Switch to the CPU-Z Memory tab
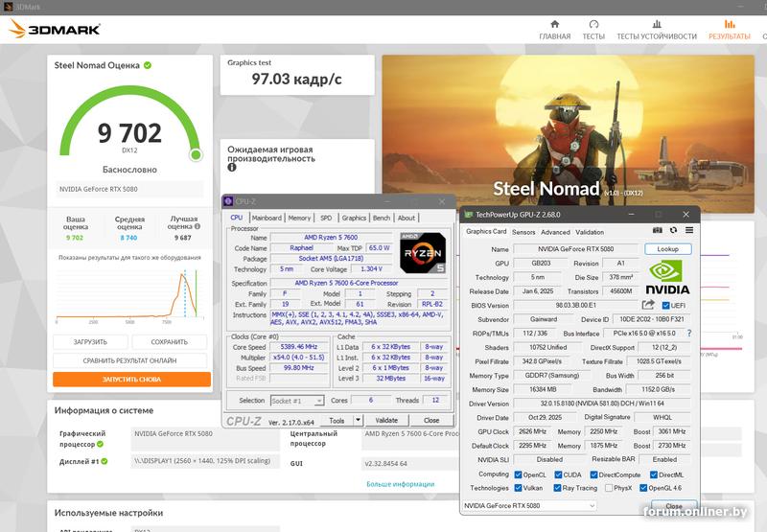767x532 pixels. point(299,218)
